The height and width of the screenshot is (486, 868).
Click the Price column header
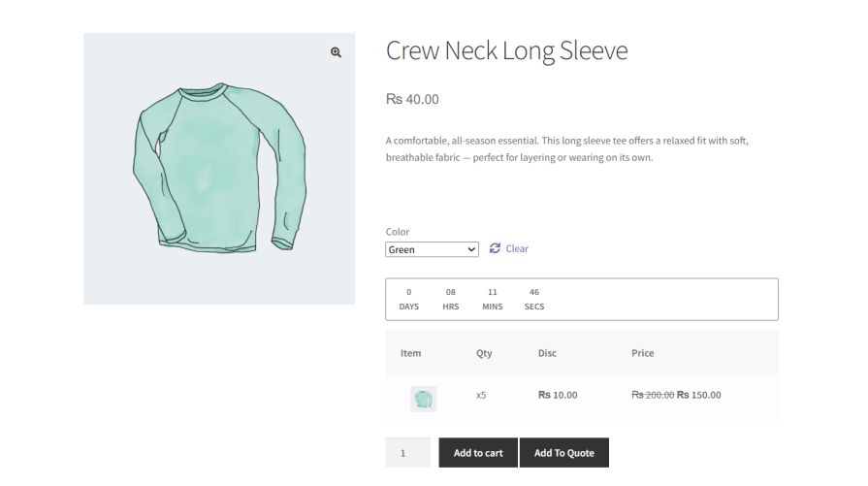[643, 353]
